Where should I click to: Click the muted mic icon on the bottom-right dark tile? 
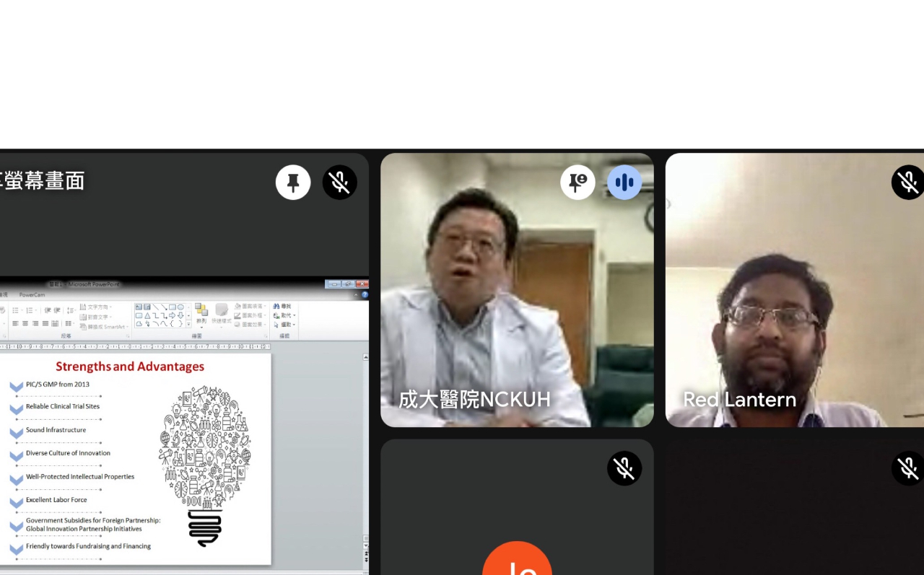pos(907,469)
